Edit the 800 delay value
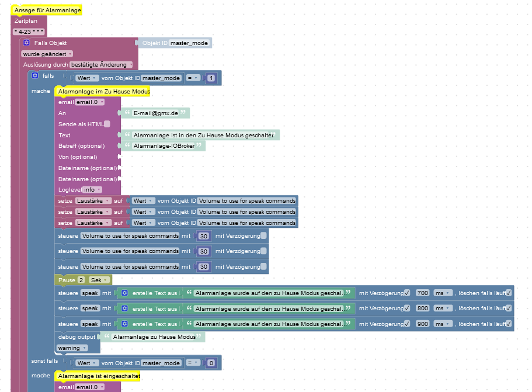Image resolution: width=532 pixels, height=392 pixels. pyautogui.click(x=422, y=308)
